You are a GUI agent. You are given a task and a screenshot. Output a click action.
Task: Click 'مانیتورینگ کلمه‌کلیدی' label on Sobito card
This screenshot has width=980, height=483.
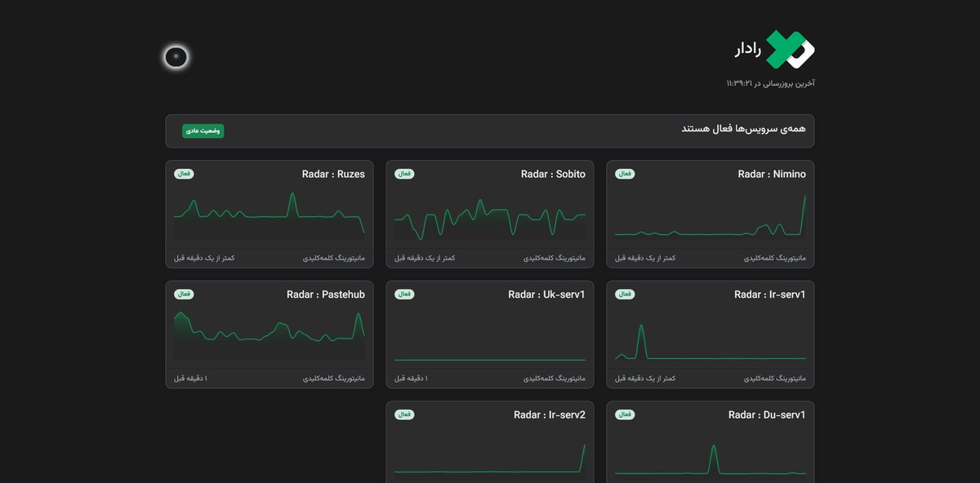point(555,258)
